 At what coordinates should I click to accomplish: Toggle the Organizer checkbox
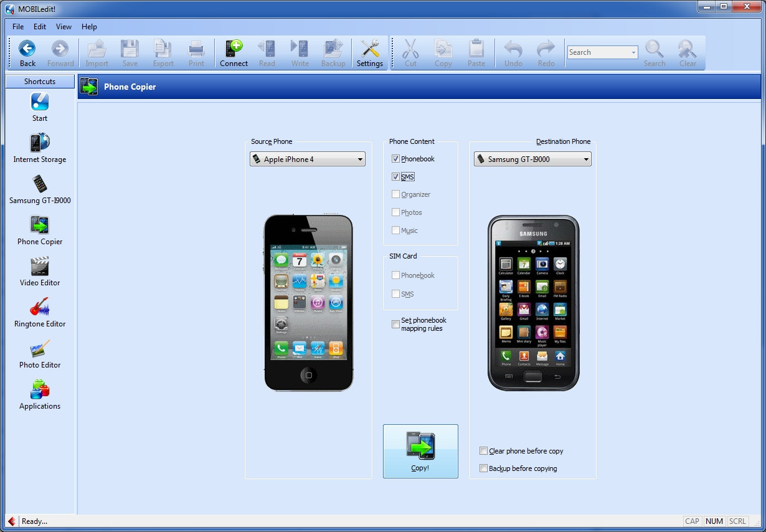pyautogui.click(x=395, y=194)
